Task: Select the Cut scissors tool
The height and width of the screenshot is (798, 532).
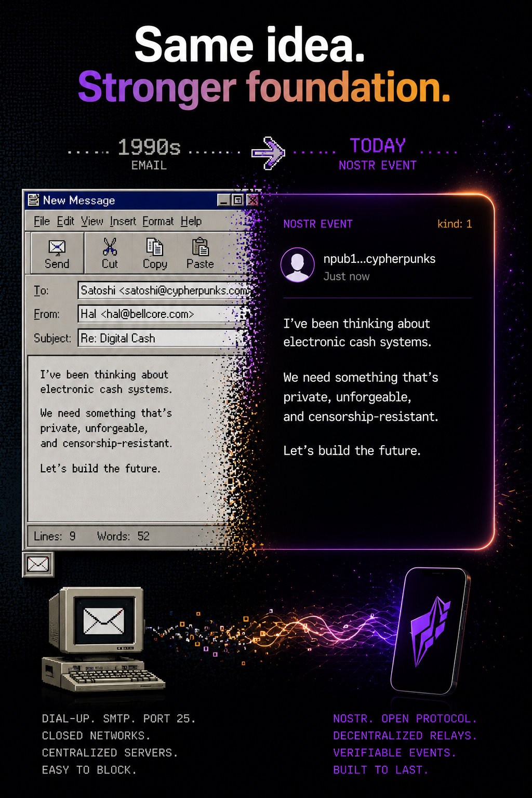Action: [x=110, y=246]
